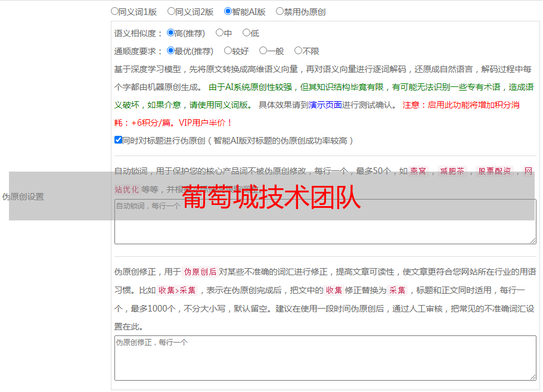Choose 一般 for 通顺度要求
Viewport: 543px width, 392px height.
click(x=263, y=51)
